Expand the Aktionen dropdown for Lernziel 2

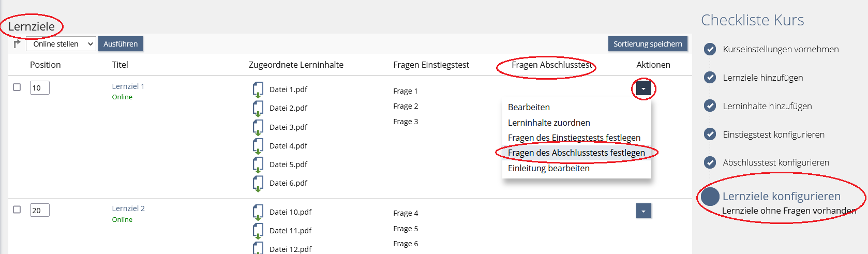643,211
